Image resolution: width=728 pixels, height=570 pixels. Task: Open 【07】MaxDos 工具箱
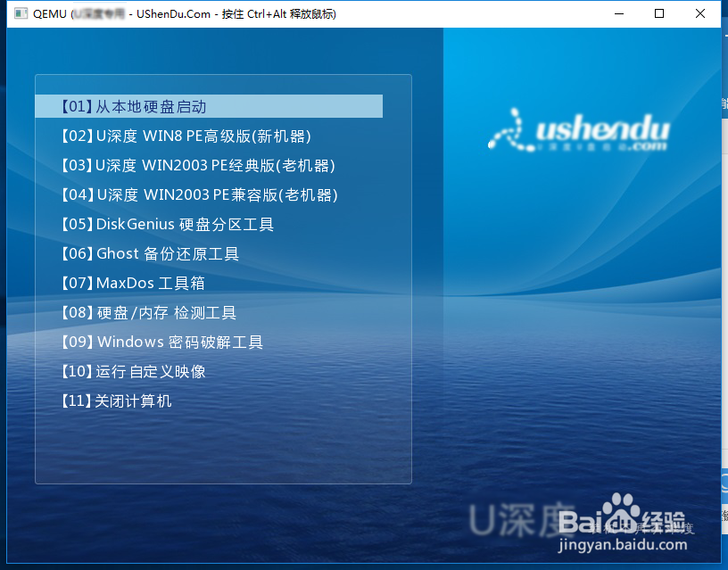(x=133, y=283)
